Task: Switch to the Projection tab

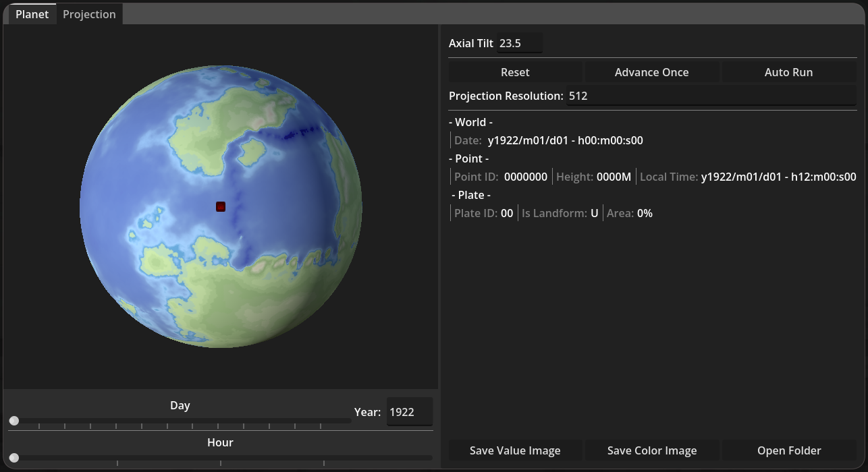Action: click(89, 14)
